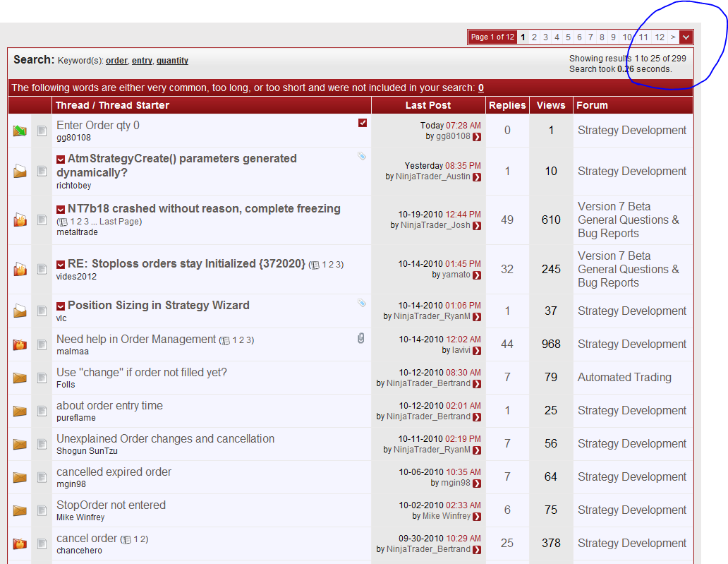Click folder status icon for Enter Order qty 0

[20, 131]
